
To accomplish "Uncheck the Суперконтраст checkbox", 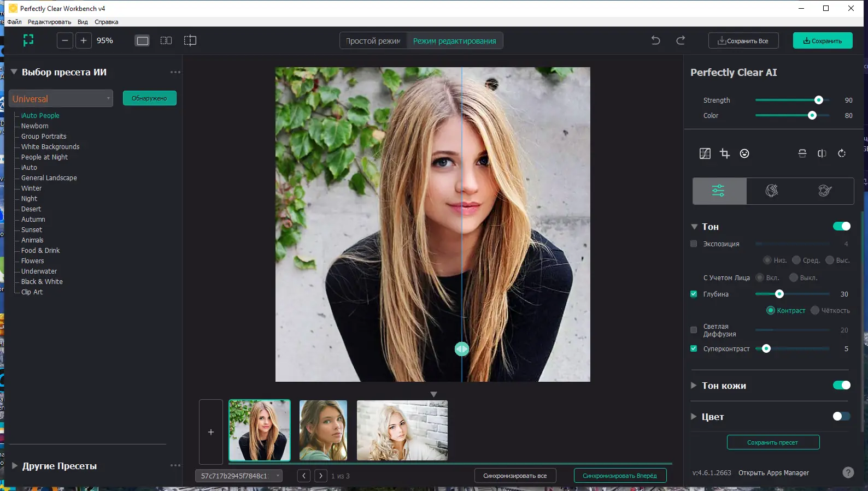I will (x=694, y=348).
